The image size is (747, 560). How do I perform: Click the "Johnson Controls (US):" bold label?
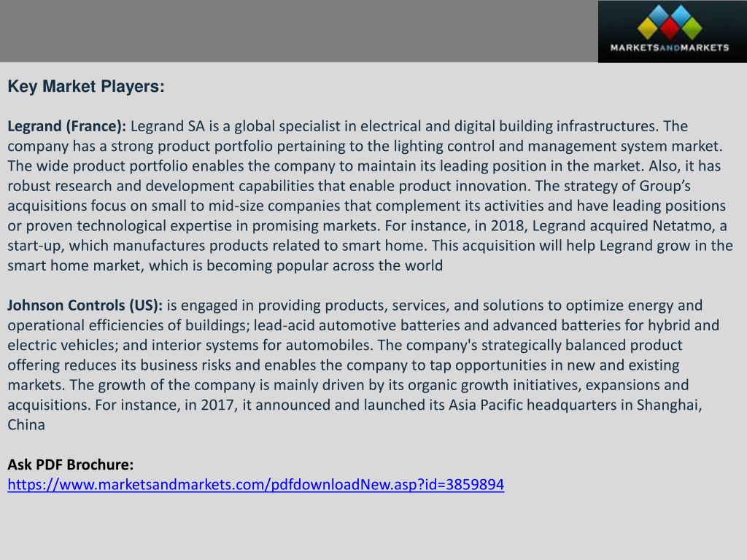[85, 306]
